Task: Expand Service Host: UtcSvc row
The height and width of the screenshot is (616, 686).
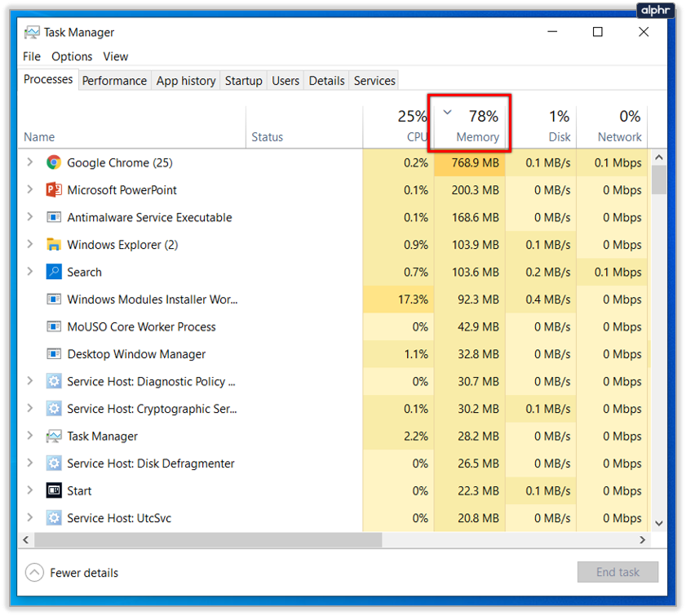Action: point(29,517)
